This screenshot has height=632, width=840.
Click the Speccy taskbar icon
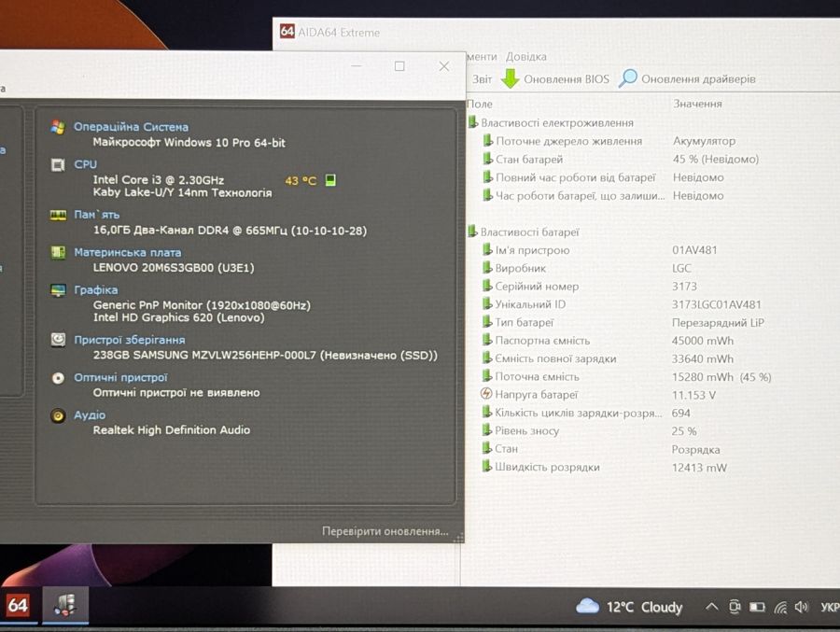coord(64,605)
